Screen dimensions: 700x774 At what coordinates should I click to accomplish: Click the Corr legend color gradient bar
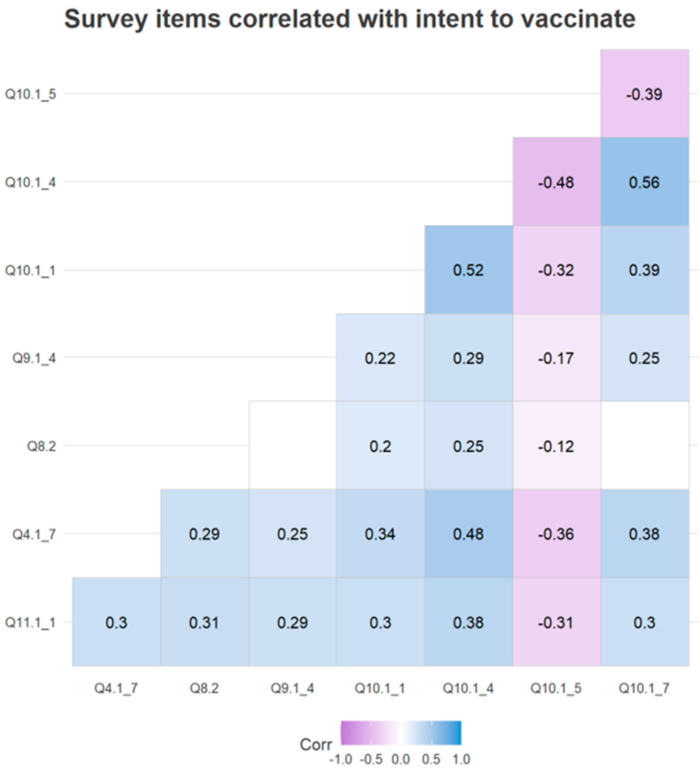[x=401, y=733]
